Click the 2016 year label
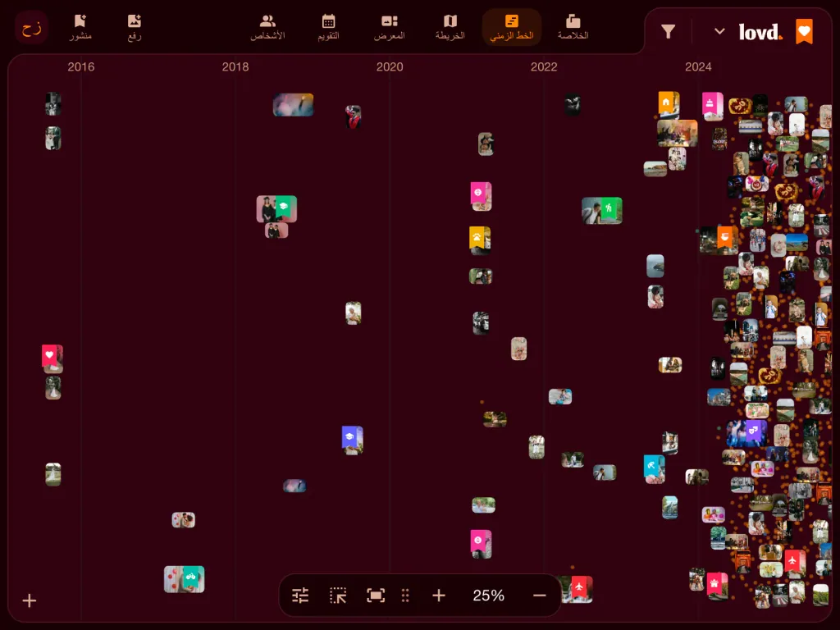This screenshot has height=630, width=840. click(81, 67)
